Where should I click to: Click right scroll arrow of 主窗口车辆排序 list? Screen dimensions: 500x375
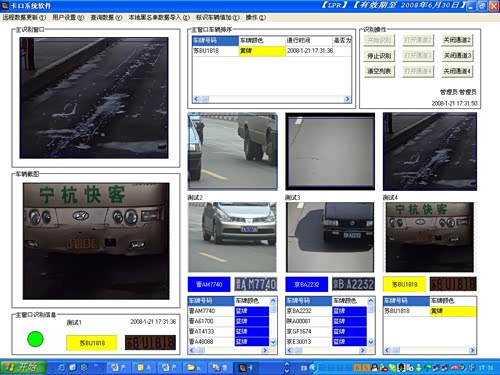(x=347, y=99)
